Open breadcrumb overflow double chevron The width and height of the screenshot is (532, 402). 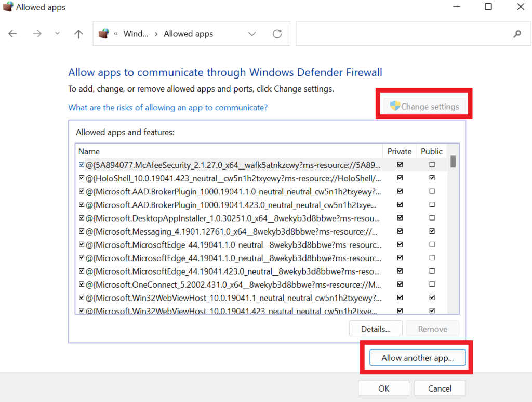click(116, 34)
